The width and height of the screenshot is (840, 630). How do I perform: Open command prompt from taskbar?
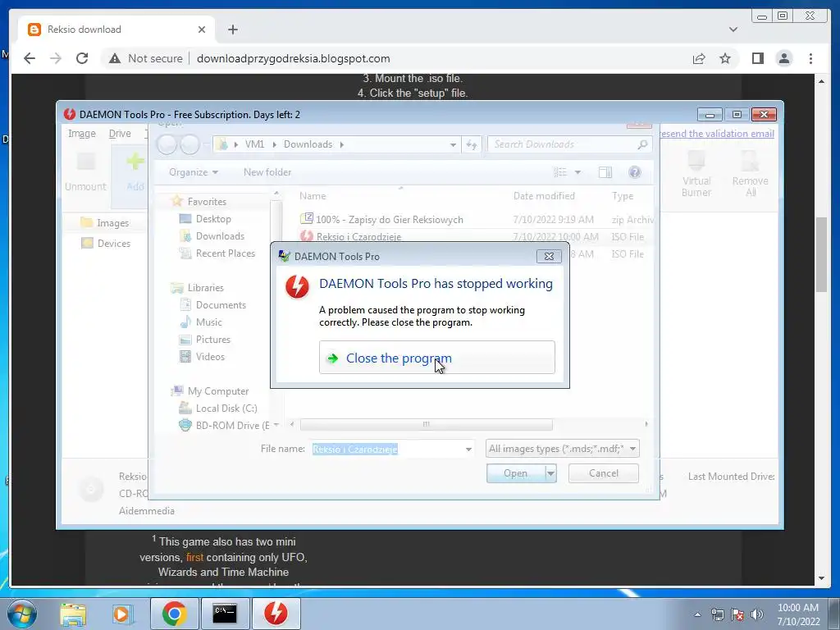225,614
